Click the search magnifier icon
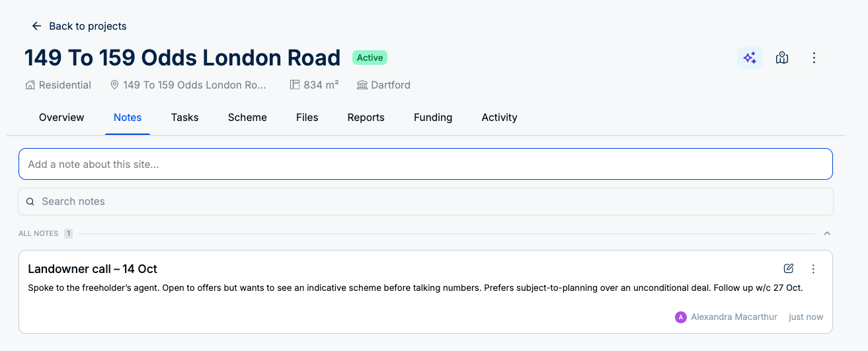 coord(30,202)
